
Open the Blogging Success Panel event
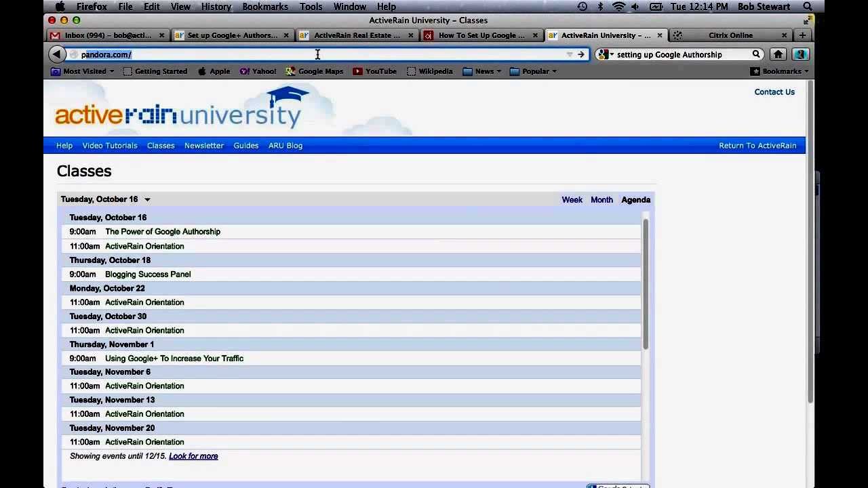point(148,274)
